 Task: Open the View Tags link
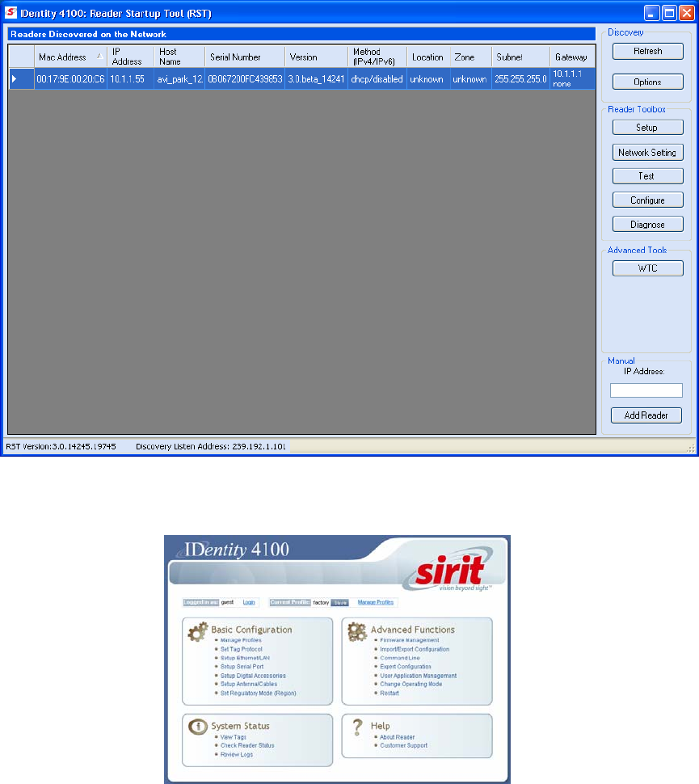click(233, 737)
